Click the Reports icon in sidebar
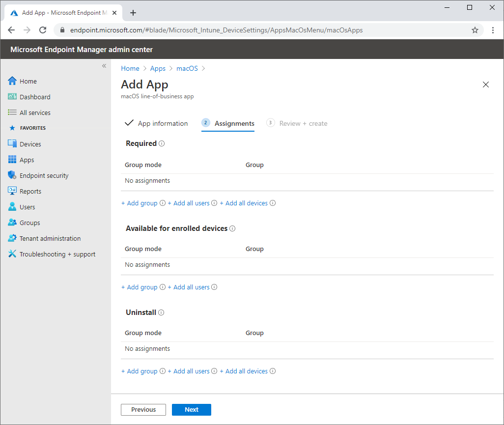The height and width of the screenshot is (425, 504). [12, 191]
